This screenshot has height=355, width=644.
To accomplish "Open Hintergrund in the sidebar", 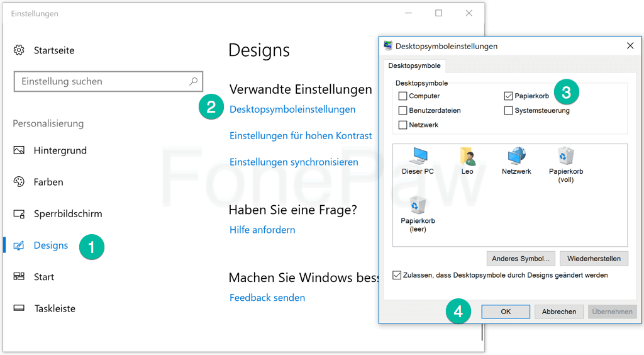I will 60,150.
